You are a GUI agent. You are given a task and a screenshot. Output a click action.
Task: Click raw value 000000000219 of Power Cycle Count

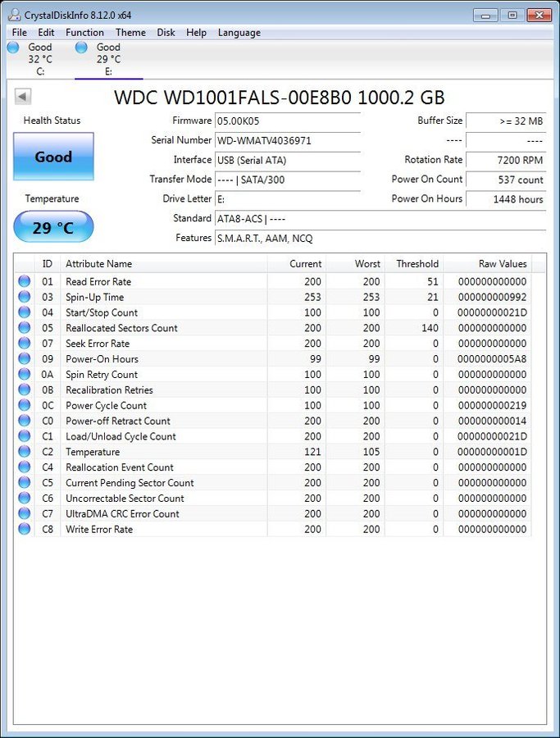pos(492,405)
